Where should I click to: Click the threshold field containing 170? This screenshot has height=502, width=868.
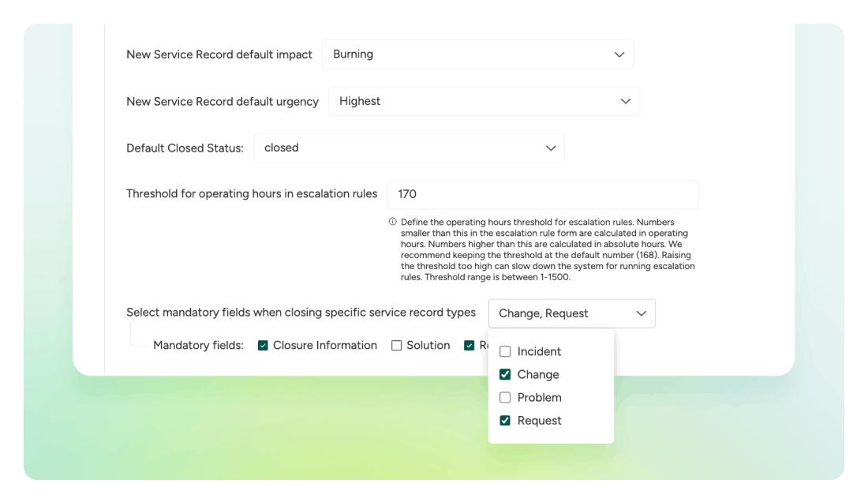click(x=543, y=195)
